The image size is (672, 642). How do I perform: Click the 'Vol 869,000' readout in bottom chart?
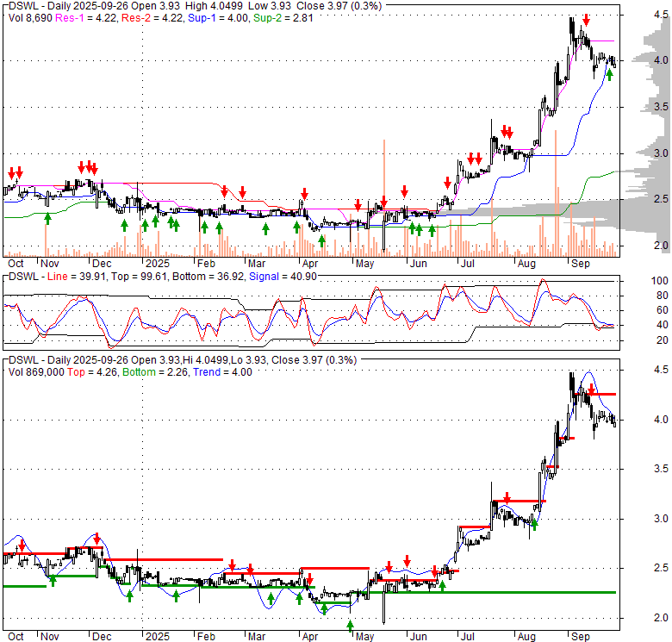[36, 372]
